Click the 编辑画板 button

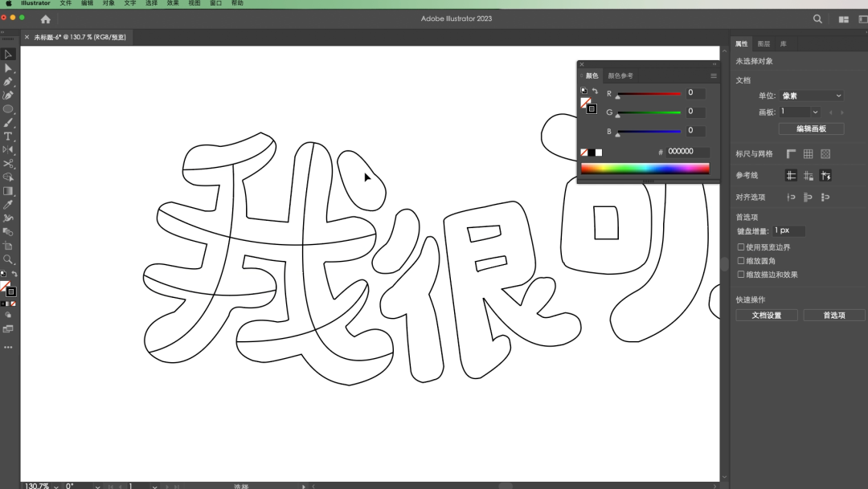(811, 128)
